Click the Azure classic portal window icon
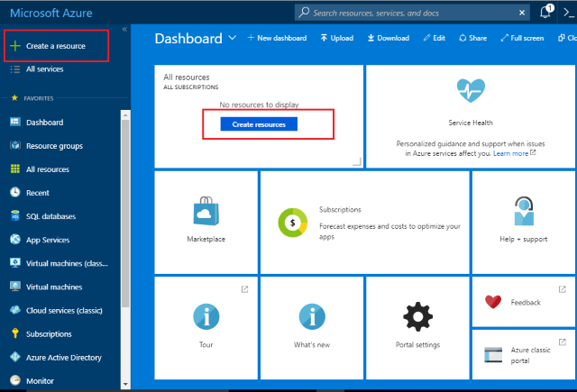The height and width of the screenshot is (392, 577). tap(493, 355)
